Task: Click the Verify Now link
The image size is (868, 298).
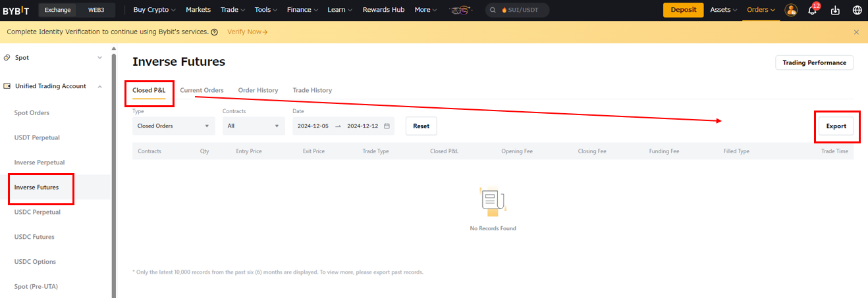Action: coord(247,32)
